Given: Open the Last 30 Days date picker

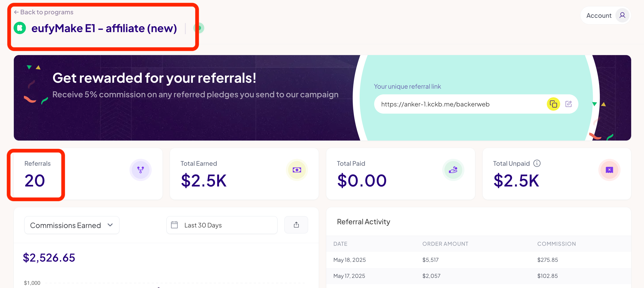Looking at the screenshot, I should coord(222,225).
